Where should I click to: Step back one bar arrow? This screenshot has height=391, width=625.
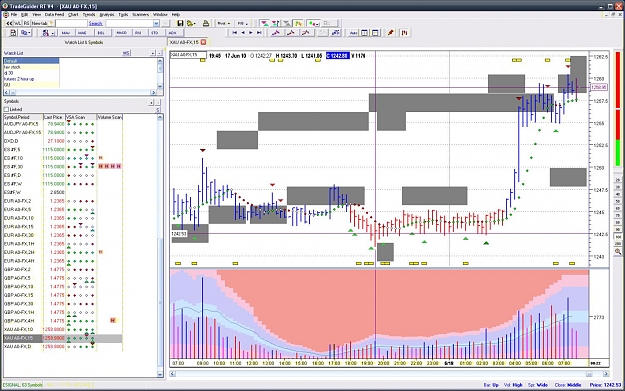(x=243, y=33)
